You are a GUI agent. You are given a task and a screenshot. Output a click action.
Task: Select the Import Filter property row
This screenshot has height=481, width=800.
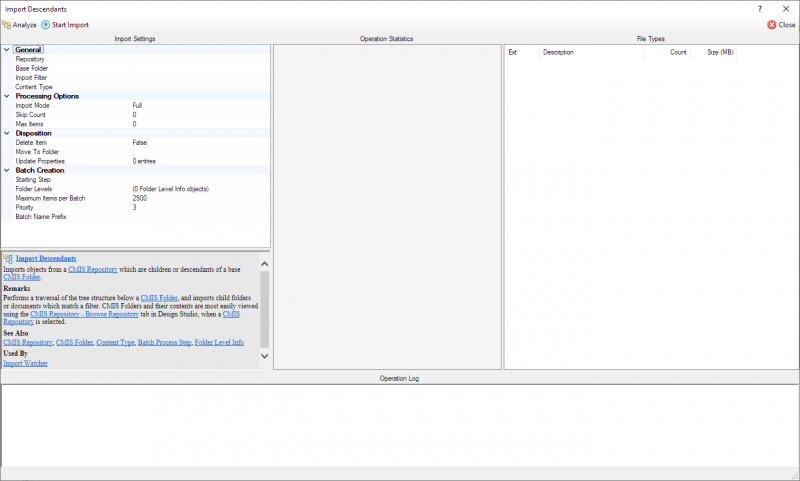pos(142,78)
